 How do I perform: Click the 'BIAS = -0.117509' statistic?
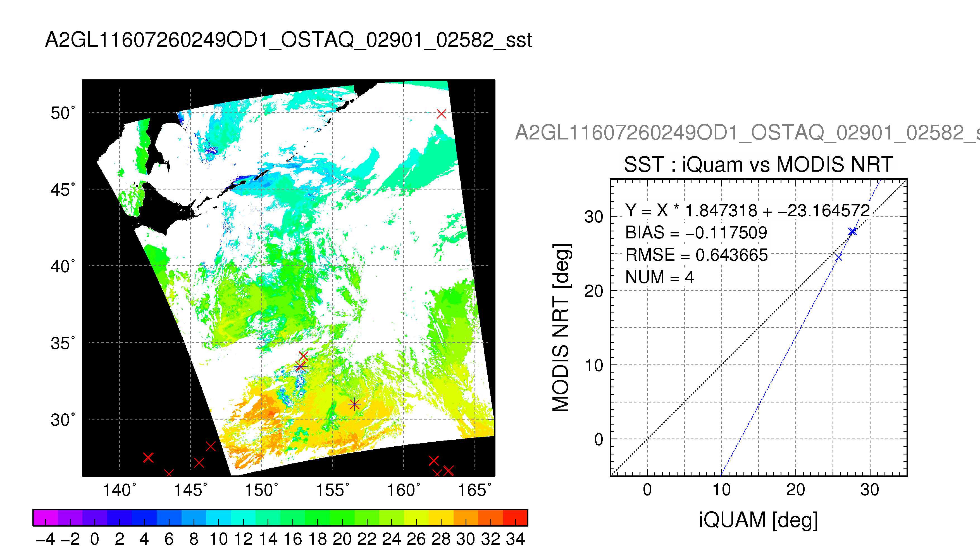coord(696,233)
